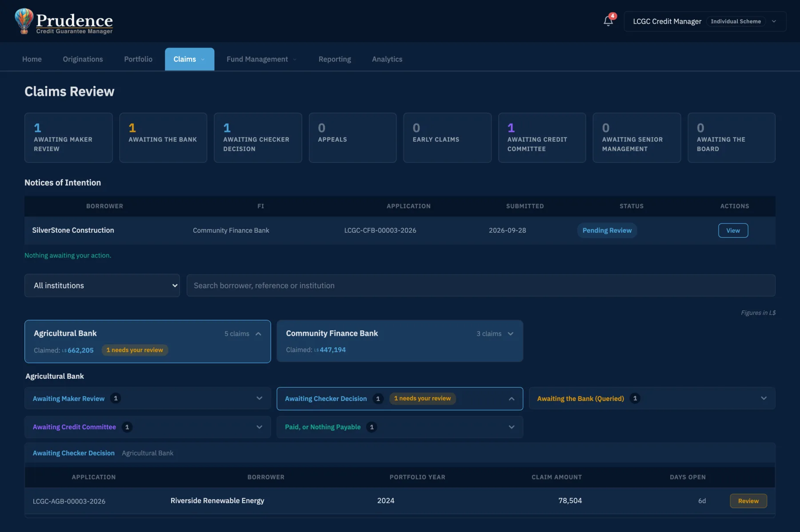Click the Riverside Renewable Energy borrower name

click(217, 501)
